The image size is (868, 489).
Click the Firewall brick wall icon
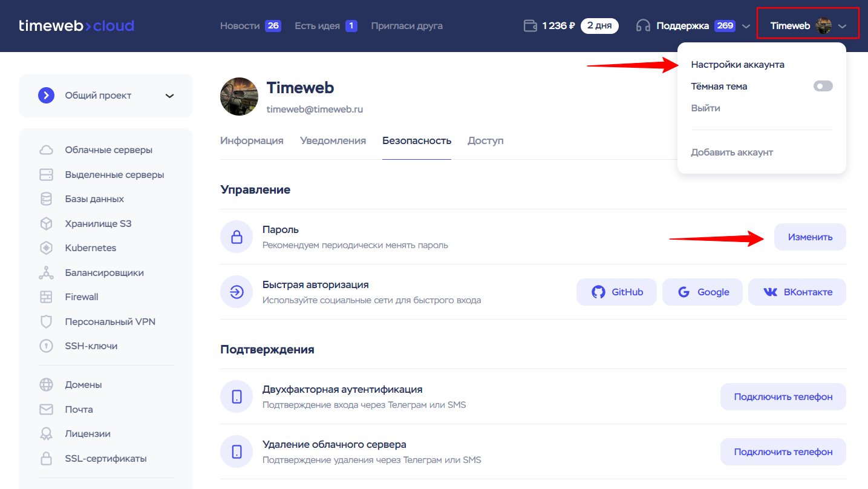click(x=46, y=297)
